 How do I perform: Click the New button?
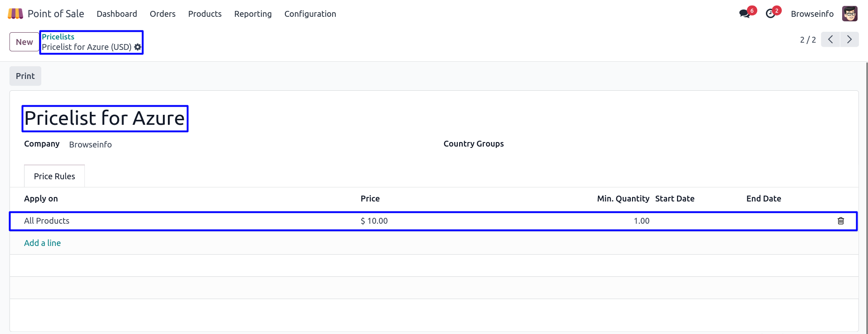pyautogui.click(x=25, y=42)
